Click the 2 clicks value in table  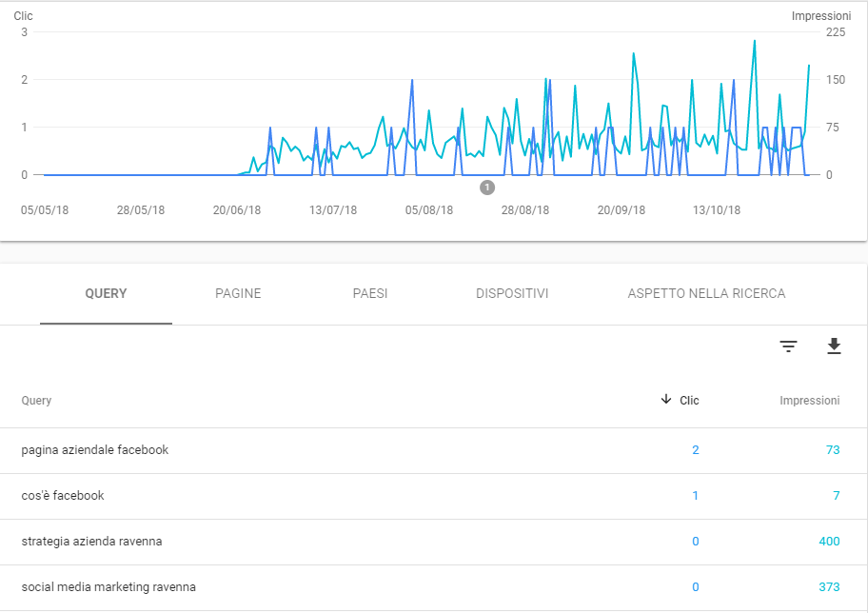click(x=695, y=450)
